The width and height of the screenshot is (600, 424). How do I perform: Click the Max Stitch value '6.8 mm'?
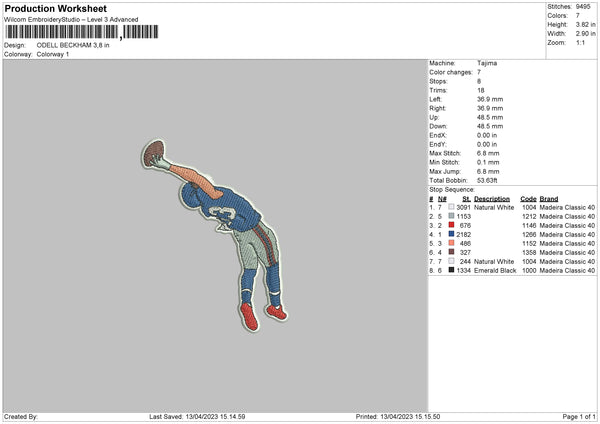[x=488, y=153]
